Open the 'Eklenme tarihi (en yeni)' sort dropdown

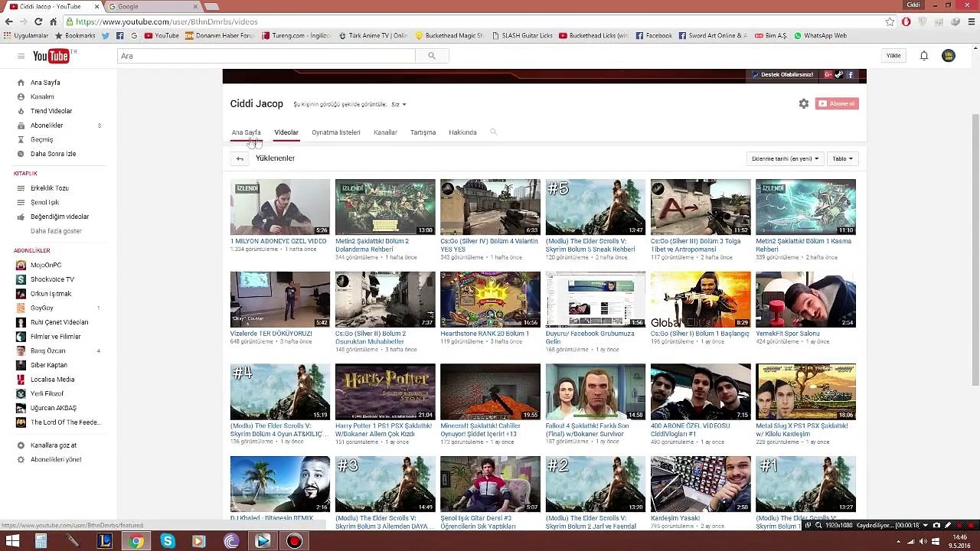pos(785,158)
